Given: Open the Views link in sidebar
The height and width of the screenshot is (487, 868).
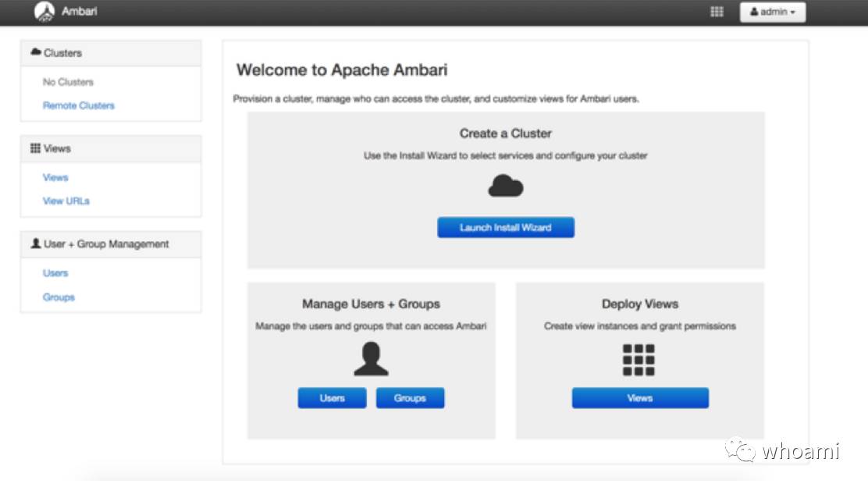Looking at the screenshot, I should pyautogui.click(x=55, y=177).
